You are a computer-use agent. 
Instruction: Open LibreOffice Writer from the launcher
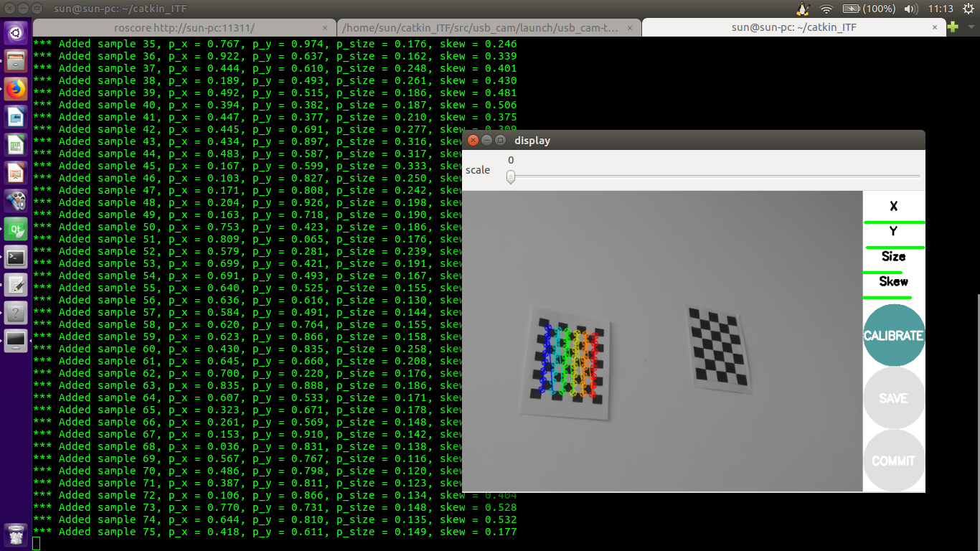(16, 117)
